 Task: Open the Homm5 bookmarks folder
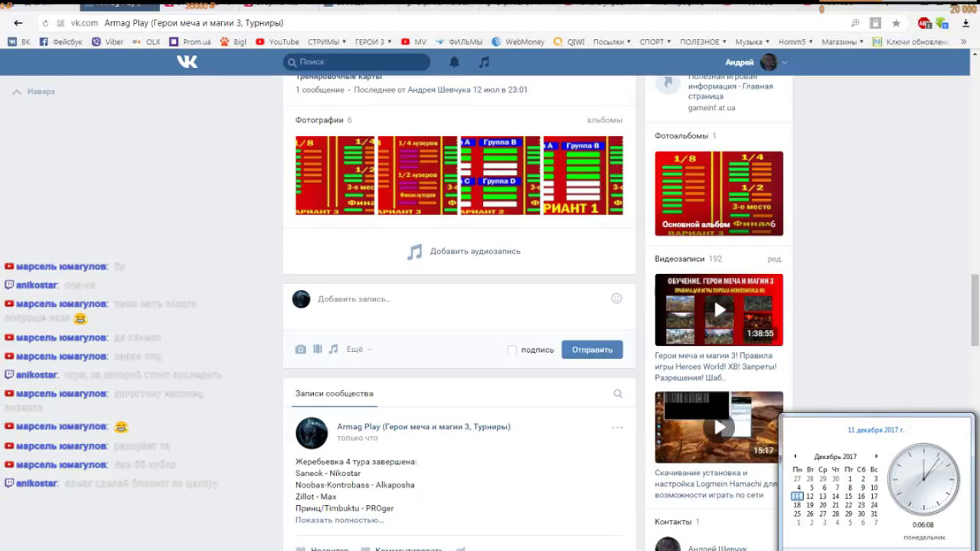click(795, 42)
